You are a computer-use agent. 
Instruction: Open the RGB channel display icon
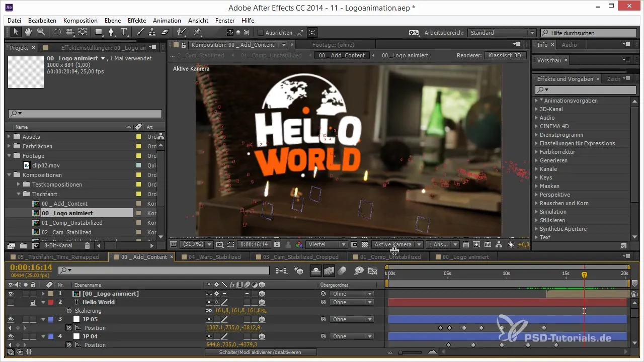pos(299,245)
